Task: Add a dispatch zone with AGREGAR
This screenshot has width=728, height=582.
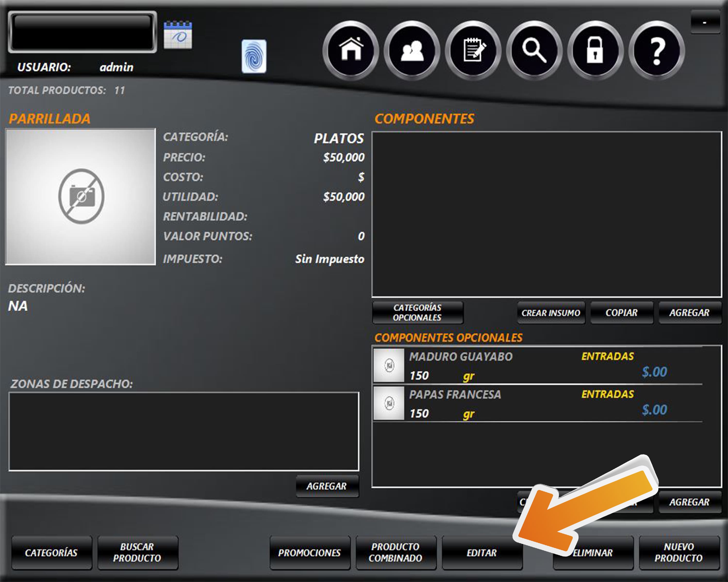Action: [327, 486]
